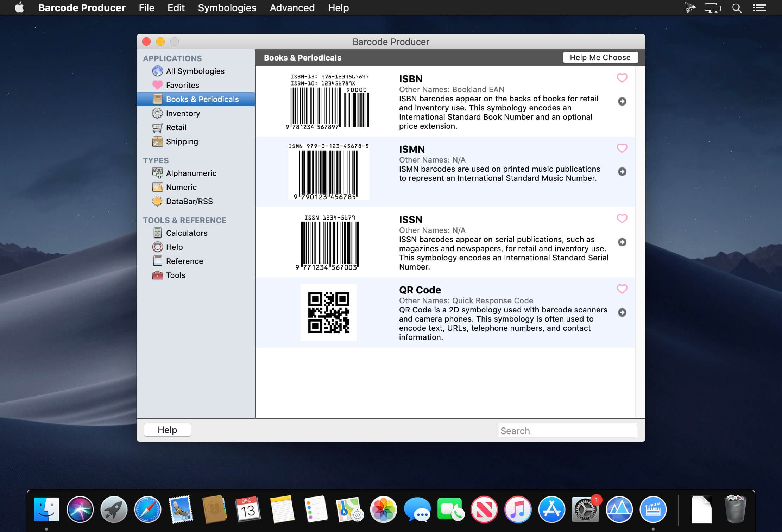Select the Tools toolbox icon
This screenshot has height=532, width=782.
157,275
